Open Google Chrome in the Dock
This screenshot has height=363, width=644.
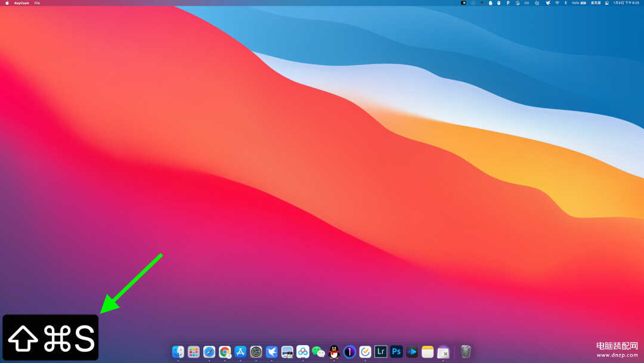click(x=225, y=352)
